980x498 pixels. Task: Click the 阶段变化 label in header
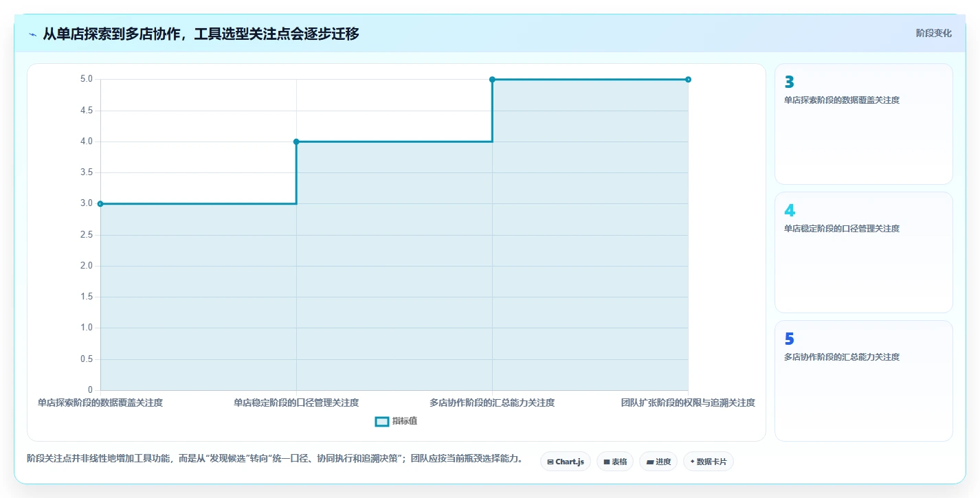click(933, 33)
